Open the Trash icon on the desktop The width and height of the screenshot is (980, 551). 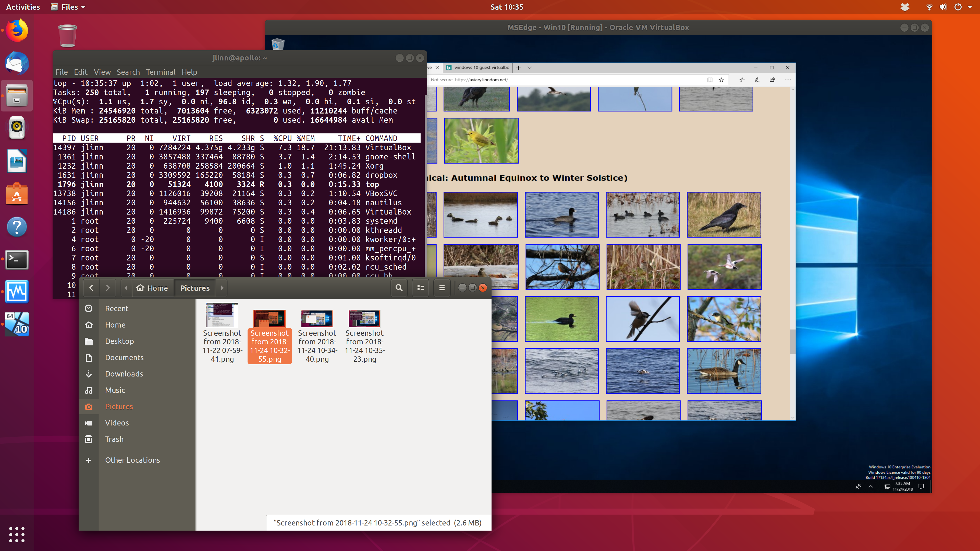[67, 36]
